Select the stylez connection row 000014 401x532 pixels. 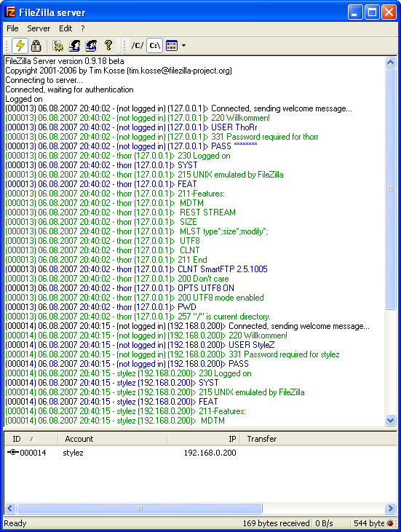[x=200, y=453]
